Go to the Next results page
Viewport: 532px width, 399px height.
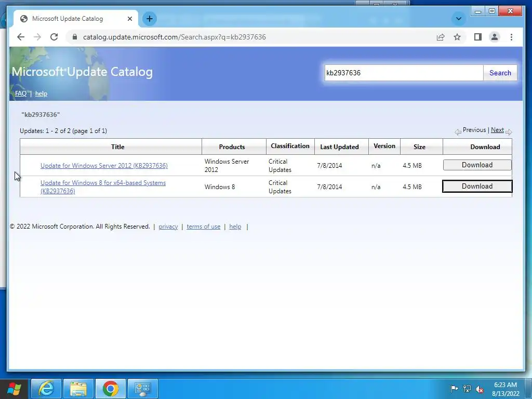(x=497, y=130)
